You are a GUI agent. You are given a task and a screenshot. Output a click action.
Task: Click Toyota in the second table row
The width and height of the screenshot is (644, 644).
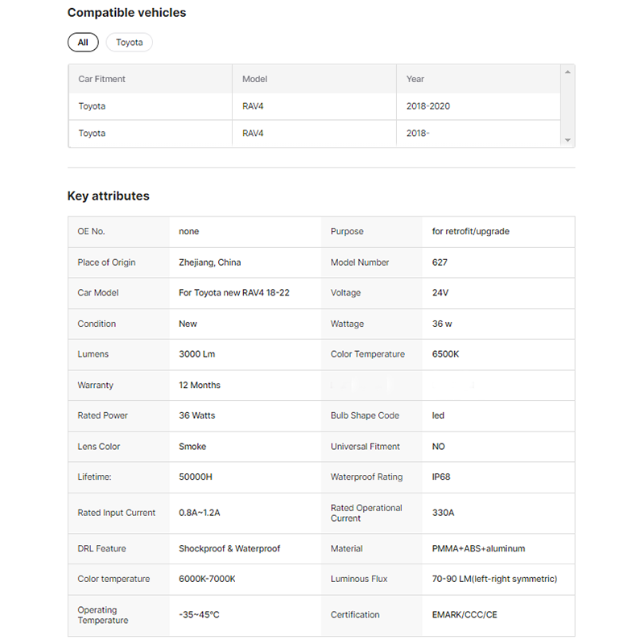[92, 134]
